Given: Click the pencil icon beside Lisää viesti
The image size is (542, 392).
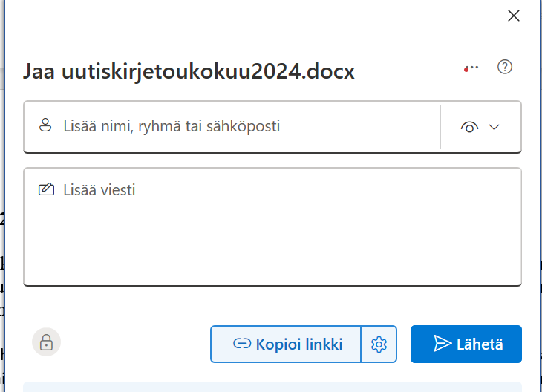Looking at the screenshot, I should pos(46,190).
